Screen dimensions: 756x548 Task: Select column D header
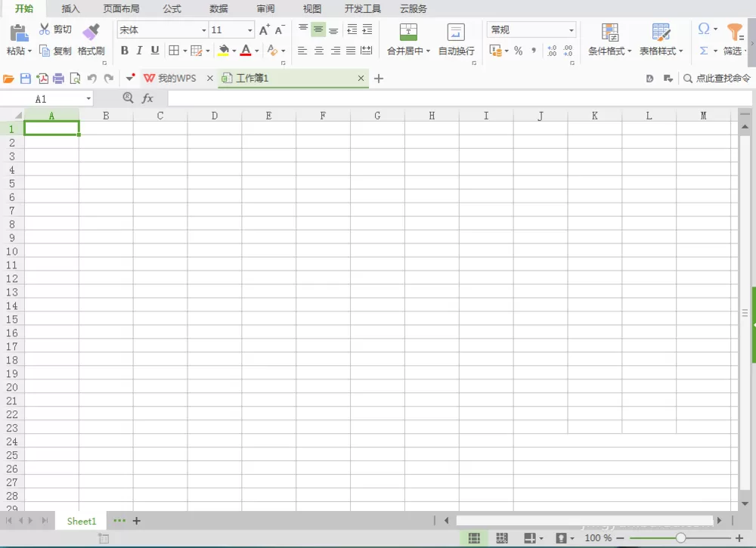(215, 116)
